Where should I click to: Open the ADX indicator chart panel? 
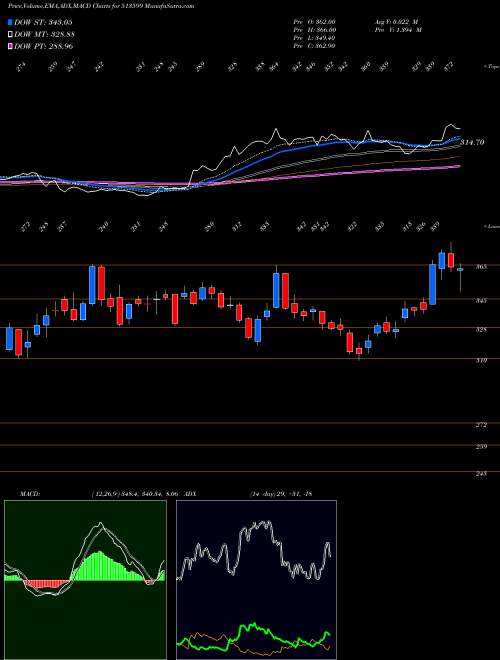point(256,580)
